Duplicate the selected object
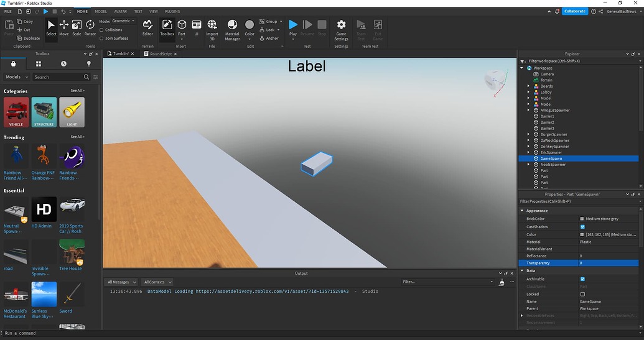The width and height of the screenshot is (644, 340). pyautogui.click(x=29, y=38)
